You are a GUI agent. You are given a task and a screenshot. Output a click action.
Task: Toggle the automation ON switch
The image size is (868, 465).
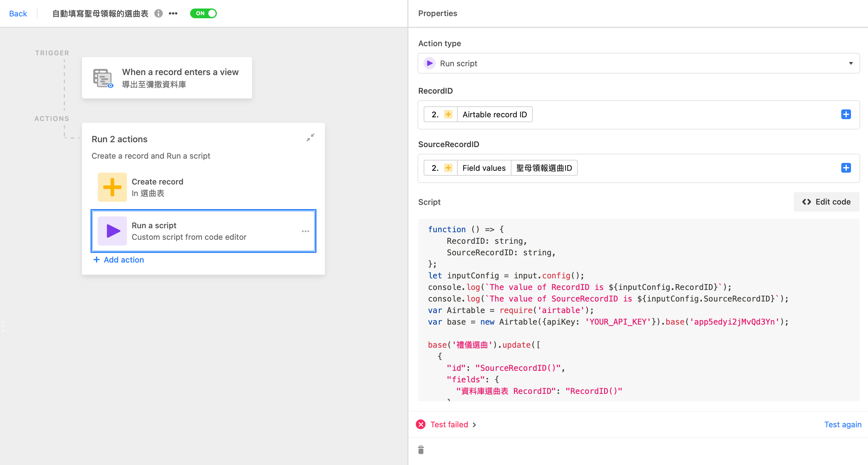tap(203, 13)
